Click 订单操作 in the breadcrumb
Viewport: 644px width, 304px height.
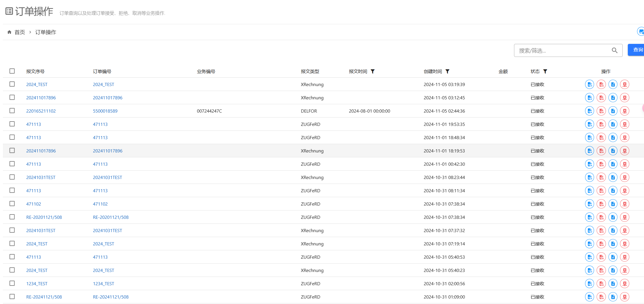click(x=46, y=32)
